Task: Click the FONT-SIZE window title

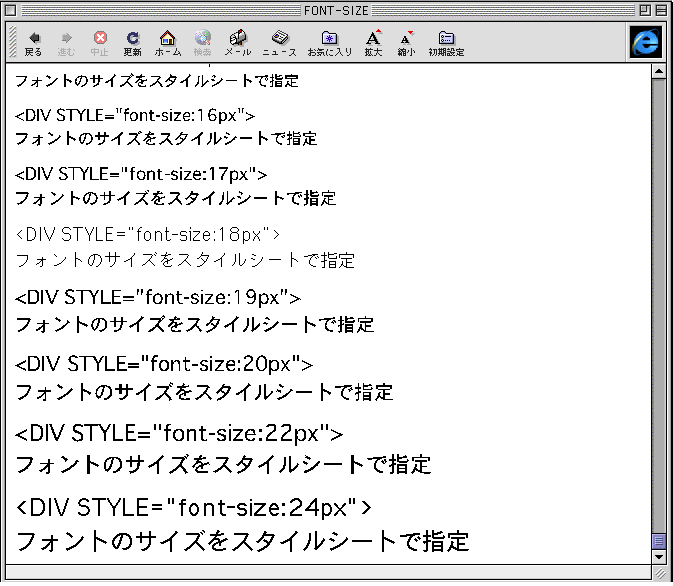Action: click(x=336, y=10)
